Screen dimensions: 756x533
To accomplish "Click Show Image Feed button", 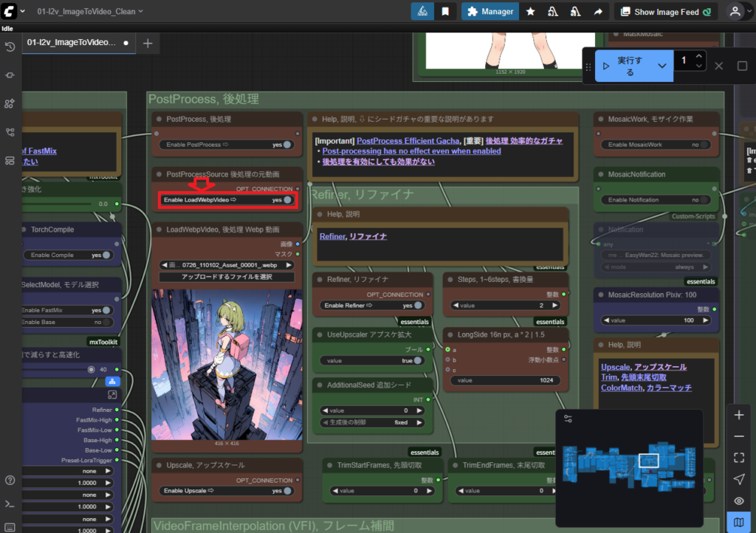I will click(666, 12).
